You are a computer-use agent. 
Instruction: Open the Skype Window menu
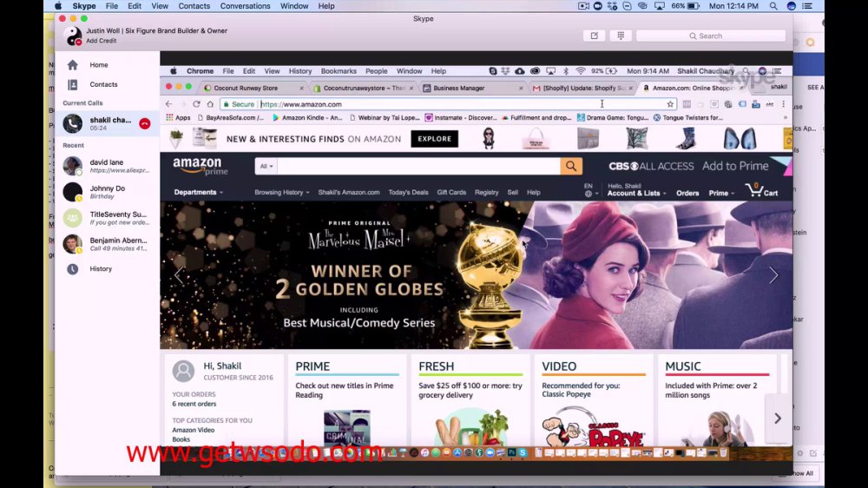click(x=294, y=6)
